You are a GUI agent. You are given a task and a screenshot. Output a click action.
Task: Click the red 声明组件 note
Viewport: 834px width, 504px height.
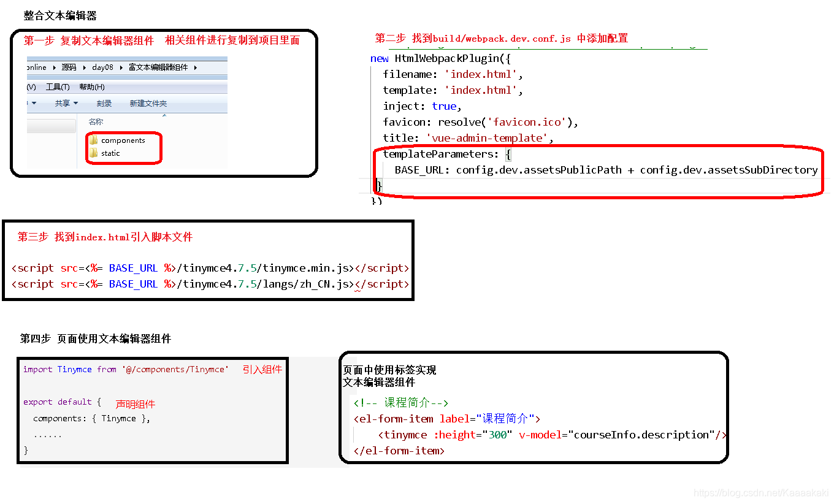tap(136, 405)
